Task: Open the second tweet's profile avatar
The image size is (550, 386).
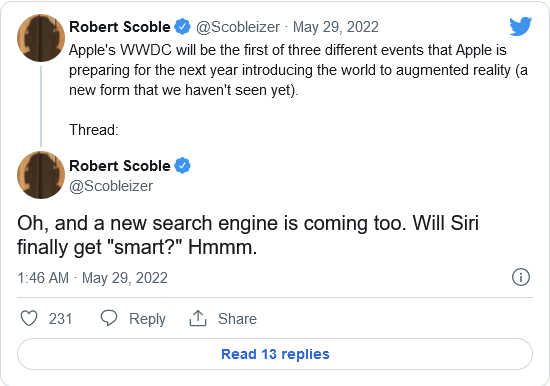Action: click(x=41, y=175)
